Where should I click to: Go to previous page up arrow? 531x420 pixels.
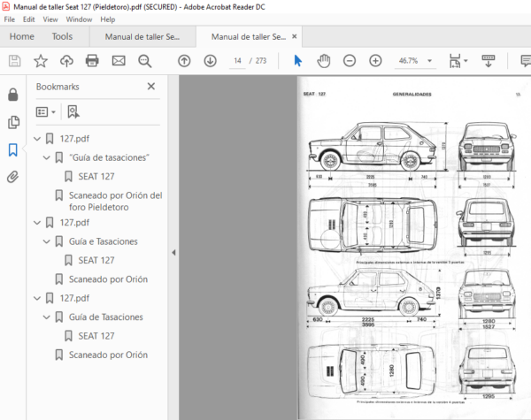tap(184, 61)
